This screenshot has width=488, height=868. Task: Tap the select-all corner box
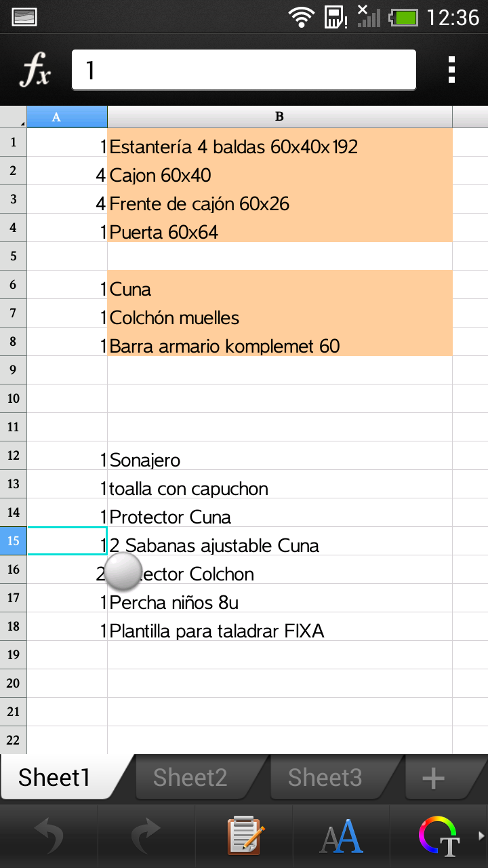[14, 117]
